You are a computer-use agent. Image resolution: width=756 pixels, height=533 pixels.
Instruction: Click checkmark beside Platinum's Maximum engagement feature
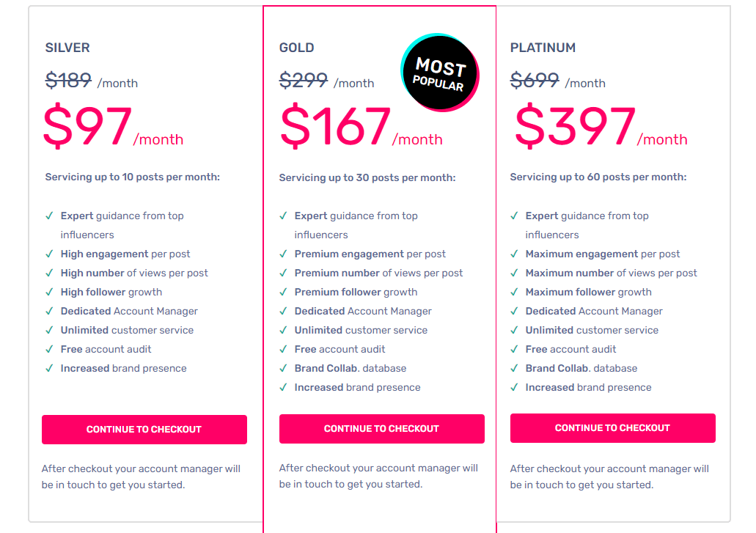514,254
